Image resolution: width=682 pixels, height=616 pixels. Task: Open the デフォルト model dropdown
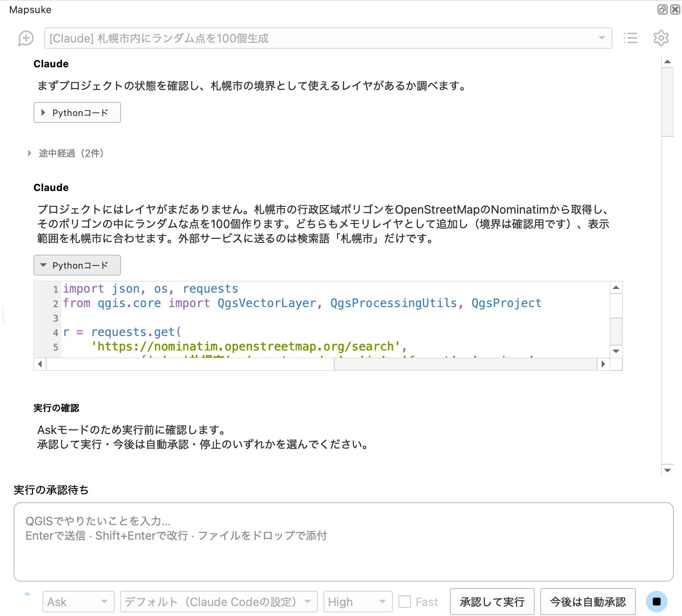point(219,602)
